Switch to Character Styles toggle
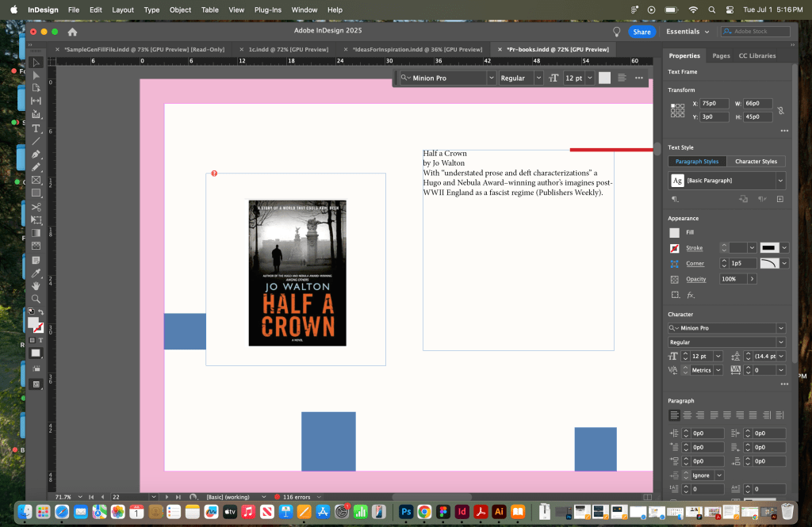The image size is (812, 527). point(756,162)
